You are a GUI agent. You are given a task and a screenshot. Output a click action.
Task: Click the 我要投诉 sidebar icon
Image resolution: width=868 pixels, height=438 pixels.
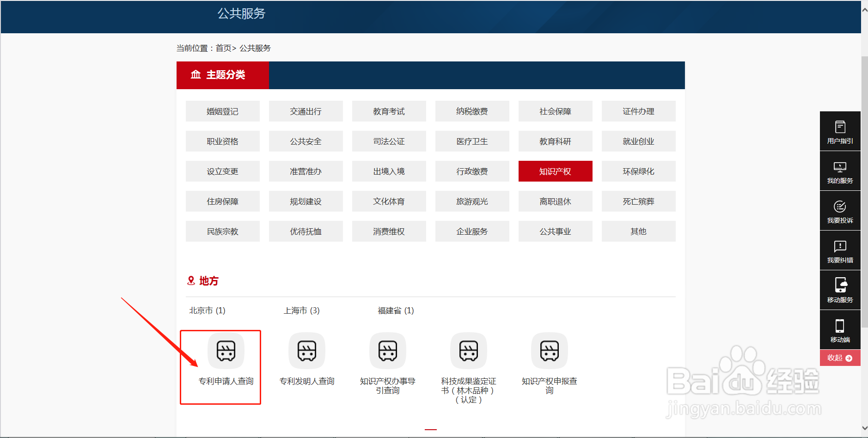pyautogui.click(x=840, y=211)
